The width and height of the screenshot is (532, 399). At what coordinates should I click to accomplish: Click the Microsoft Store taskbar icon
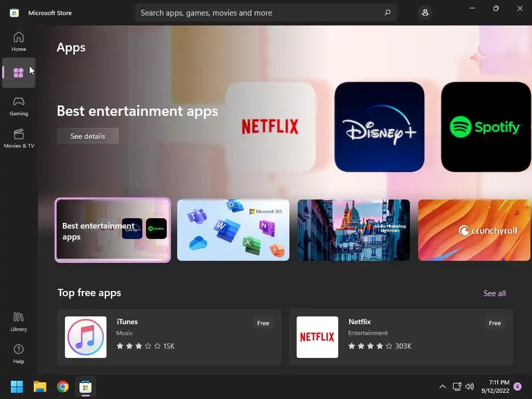coord(86,387)
